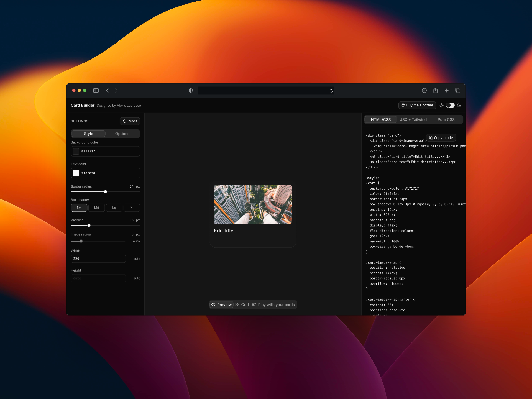Toggle auto next to the Width field

click(137, 259)
